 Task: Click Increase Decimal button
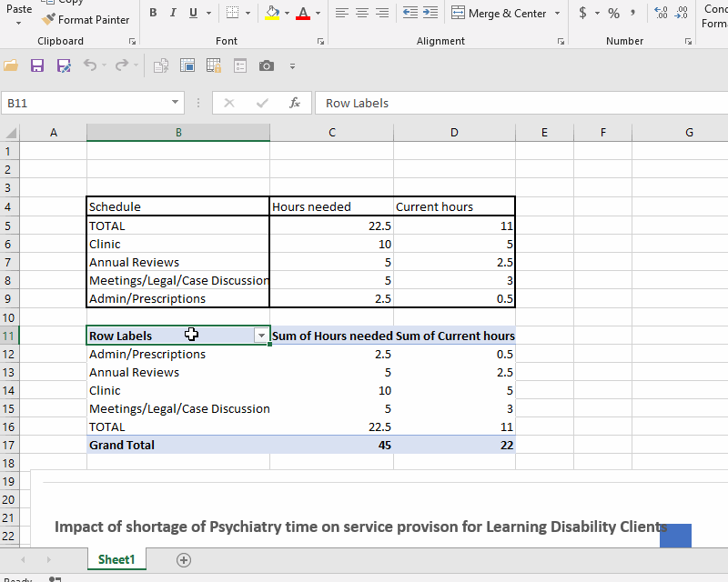coord(661,13)
